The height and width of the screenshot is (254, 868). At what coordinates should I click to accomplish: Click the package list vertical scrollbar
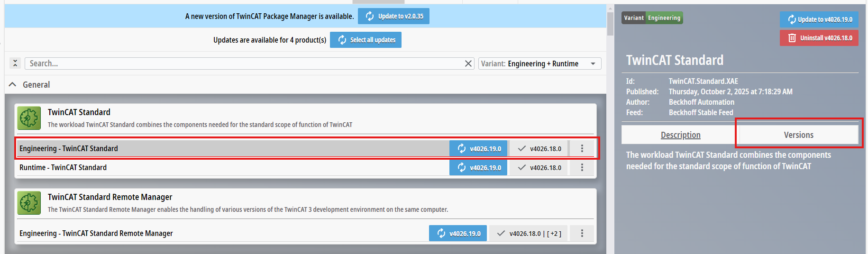click(x=610, y=24)
